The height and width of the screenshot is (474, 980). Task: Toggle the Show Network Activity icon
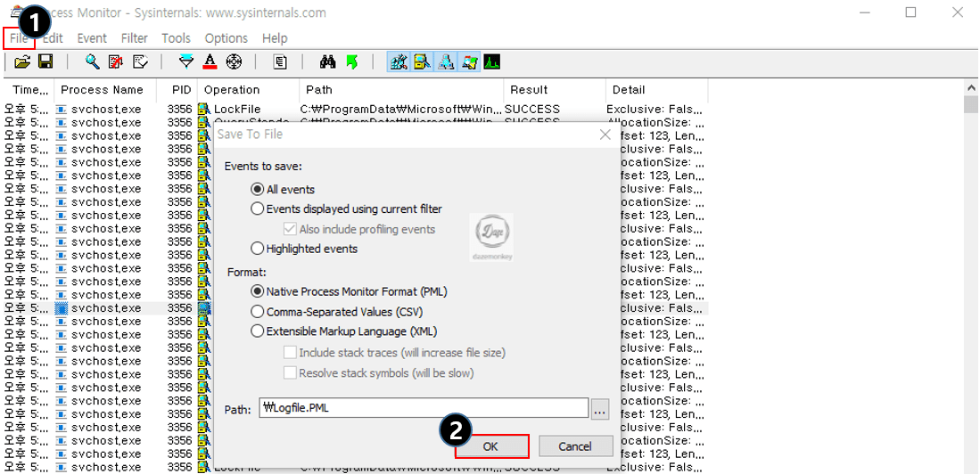(446, 61)
